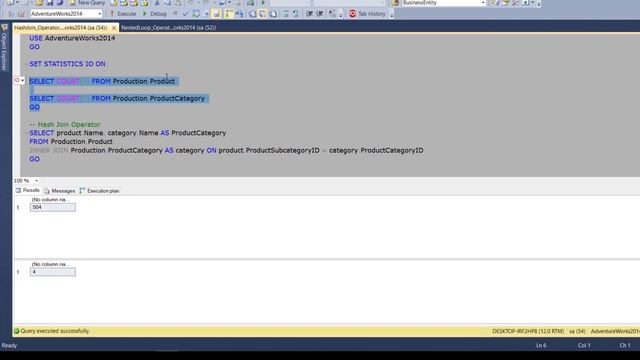Screen dimensions: 640x360
Task: Close the HashJoin_Operator tab
Action: coord(114,28)
